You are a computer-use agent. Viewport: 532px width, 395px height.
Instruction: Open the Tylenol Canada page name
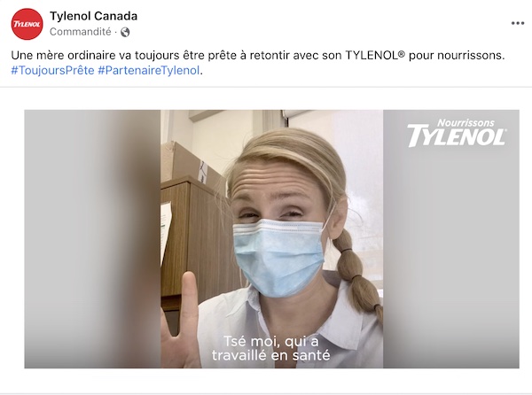click(x=94, y=16)
